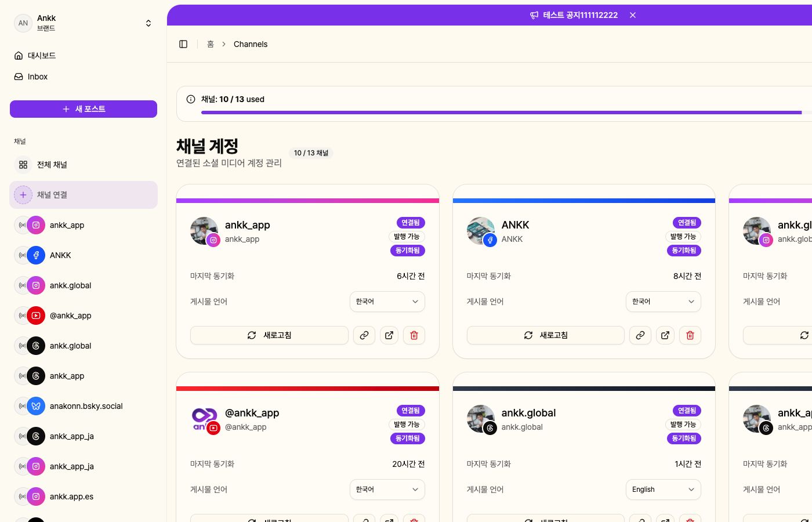812x522 pixels.
Task: Select Threads ankk.global channel in sidebar
Action: point(84,346)
